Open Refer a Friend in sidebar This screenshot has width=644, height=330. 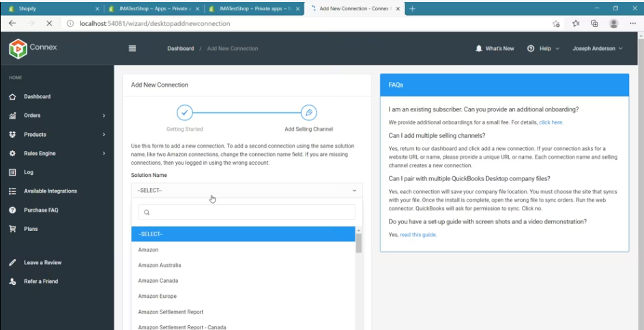(x=41, y=281)
